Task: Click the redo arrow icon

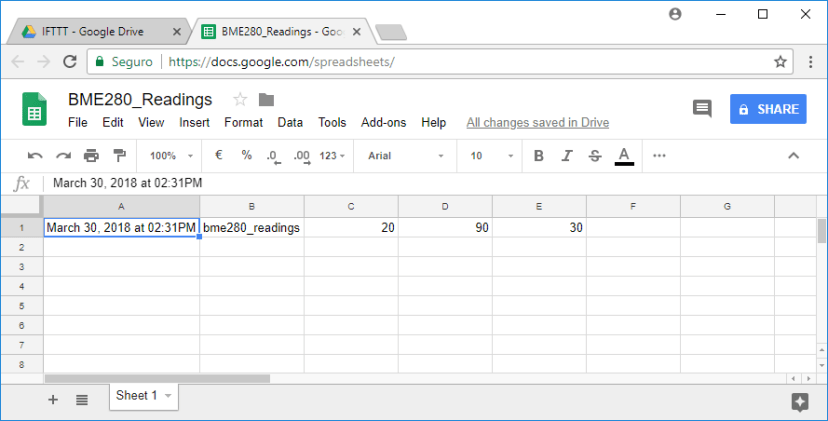Action: coord(63,156)
